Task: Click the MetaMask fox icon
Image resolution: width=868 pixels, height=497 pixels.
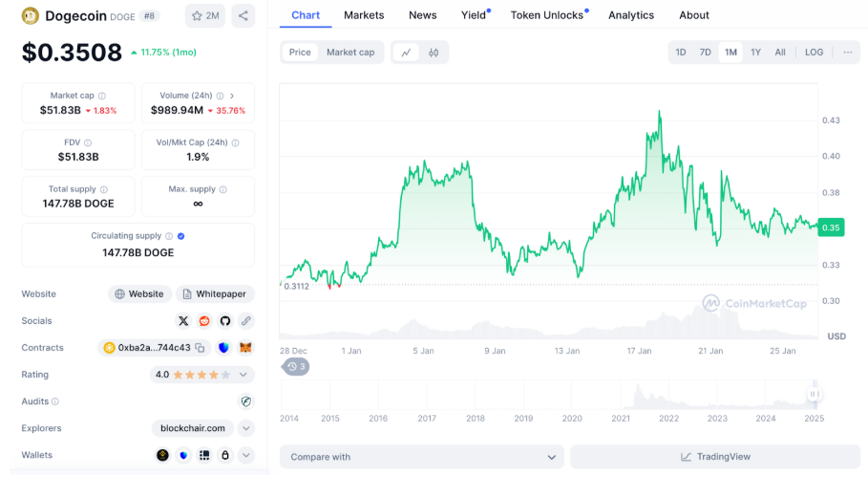Action: pos(245,348)
